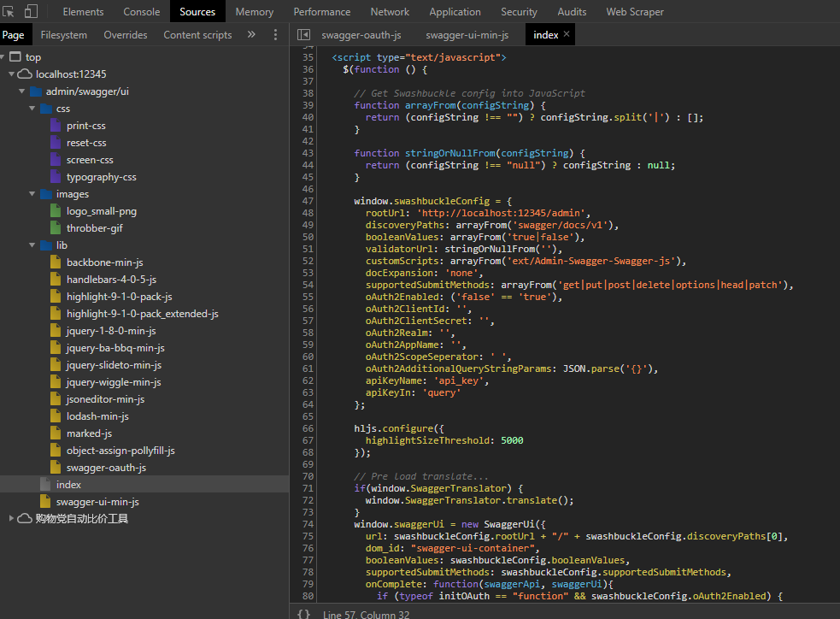Pretty-print the source using the braces icon
Screen dimensions: 840x619
[x=303, y=612]
